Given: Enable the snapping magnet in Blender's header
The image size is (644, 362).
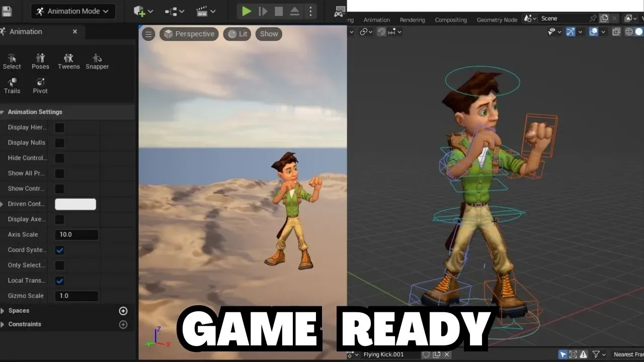Looking at the screenshot, I should pyautogui.click(x=381, y=32).
